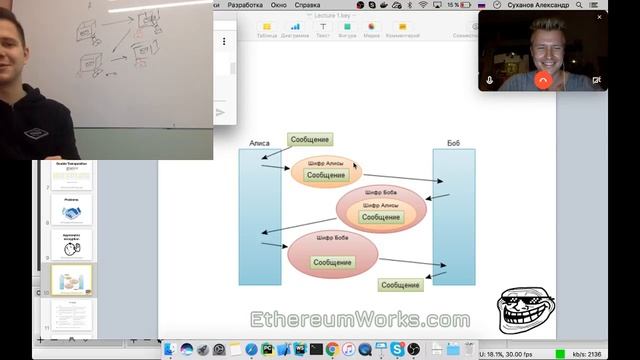The image size is (640, 360).
Task: Open the blue folder stack in the Dock
Action: (453, 349)
